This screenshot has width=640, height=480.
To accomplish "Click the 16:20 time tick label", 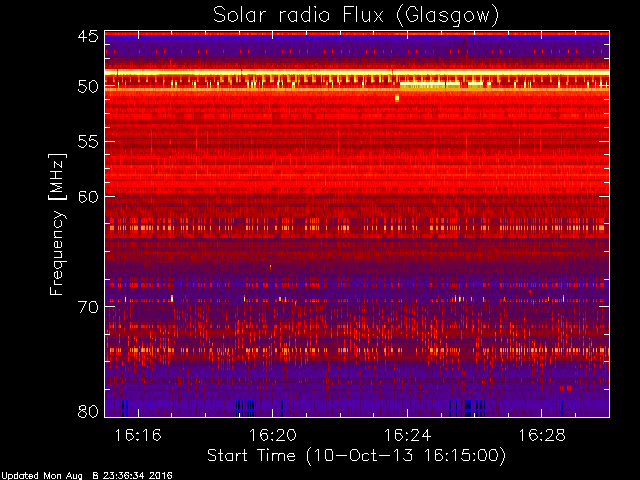I will pos(273,435).
